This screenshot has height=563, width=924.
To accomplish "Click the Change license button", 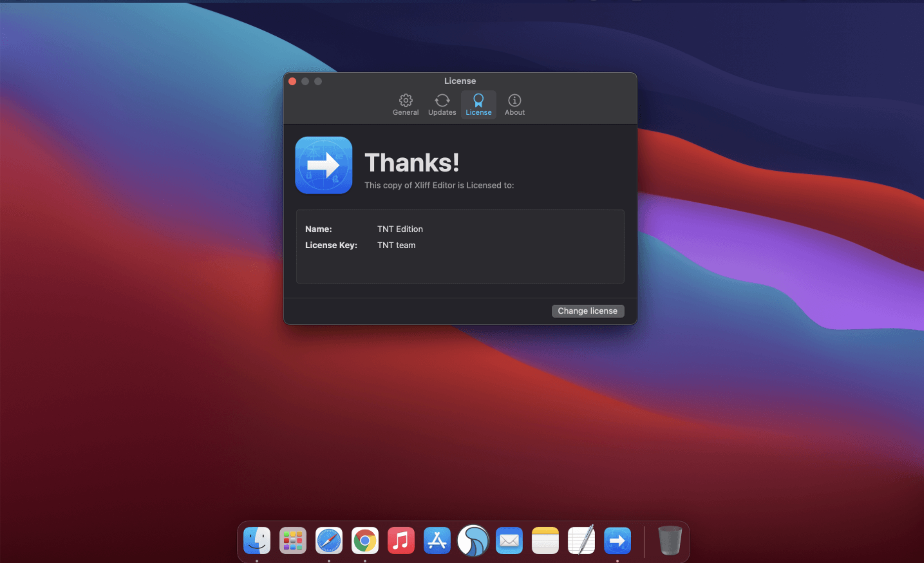I will [x=587, y=311].
